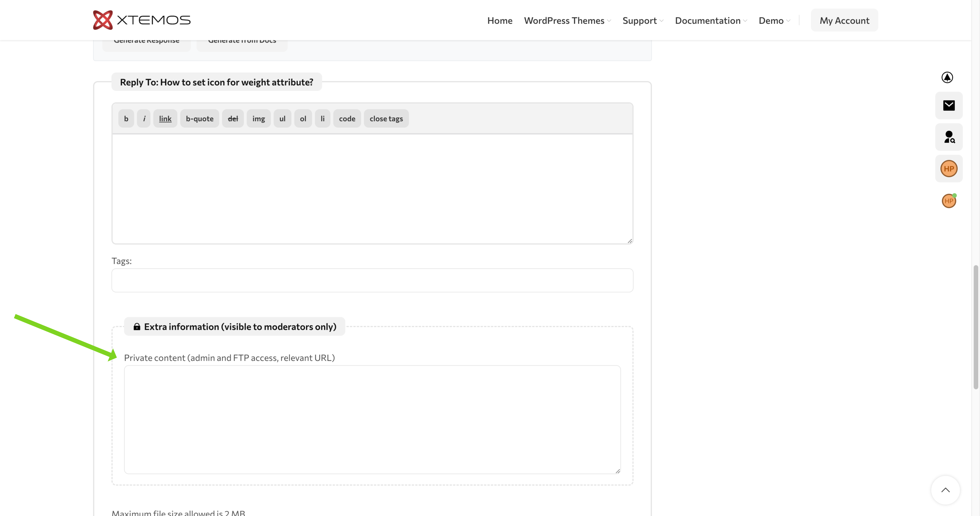Apply strikethrough with del button
Screen dimensions: 980x516
[233, 118]
